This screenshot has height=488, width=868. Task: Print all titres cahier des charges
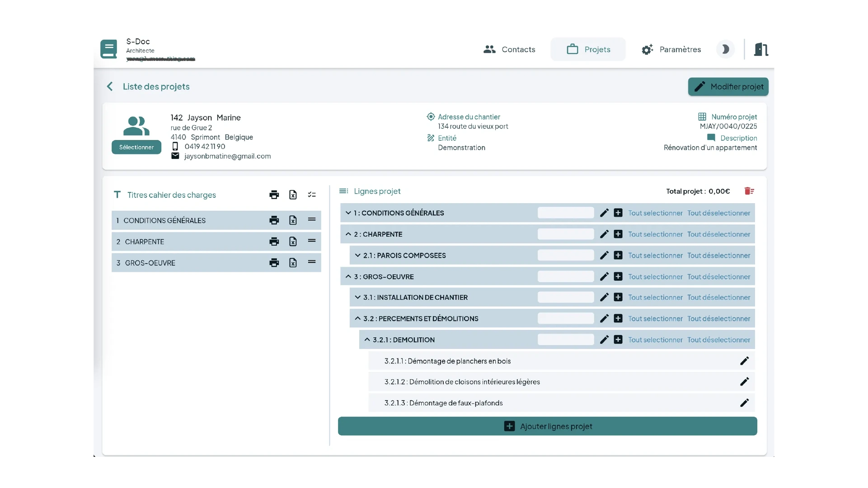[x=274, y=195]
